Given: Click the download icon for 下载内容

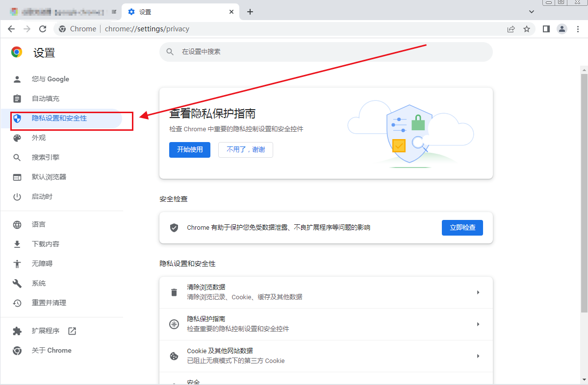Looking at the screenshot, I should click(x=17, y=244).
